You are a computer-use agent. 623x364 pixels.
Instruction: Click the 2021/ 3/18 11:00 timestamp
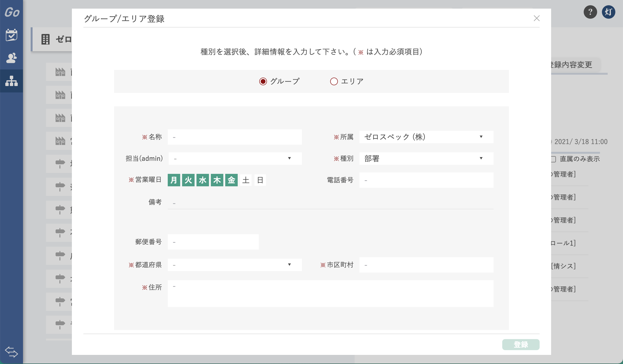point(581,142)
